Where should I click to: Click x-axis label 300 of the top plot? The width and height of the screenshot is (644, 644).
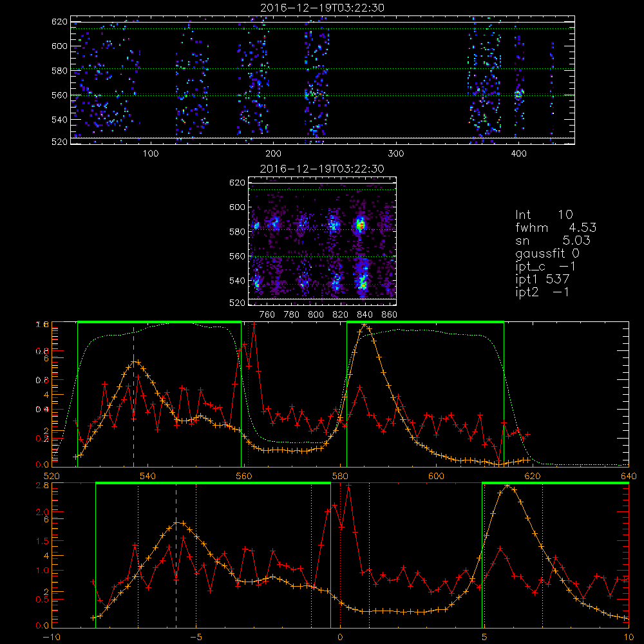396,154
